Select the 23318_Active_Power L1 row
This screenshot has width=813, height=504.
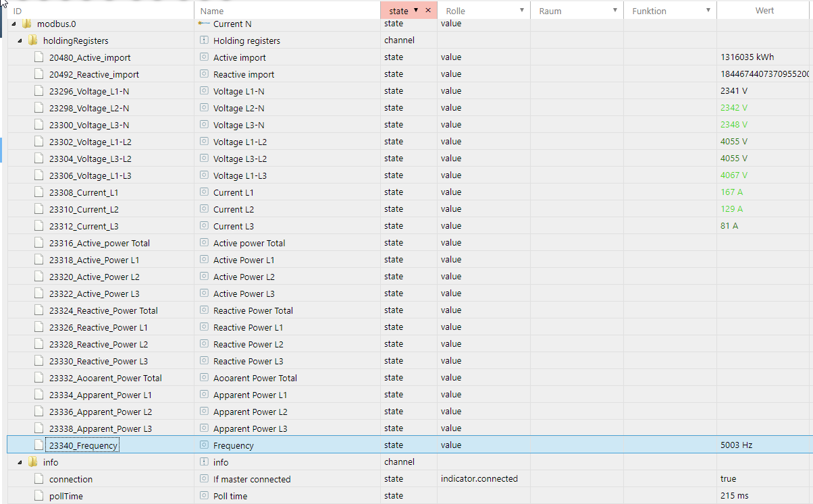(x=410, y=260)
